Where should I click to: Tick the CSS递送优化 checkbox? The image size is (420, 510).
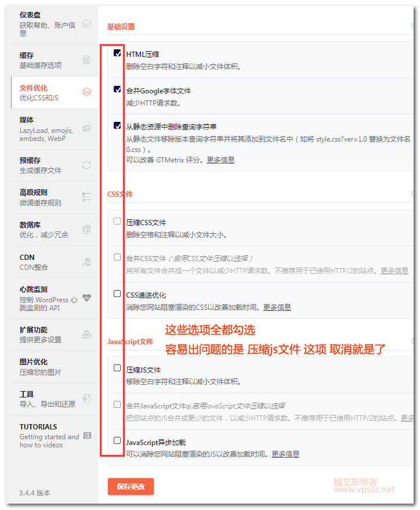point(117,294)
